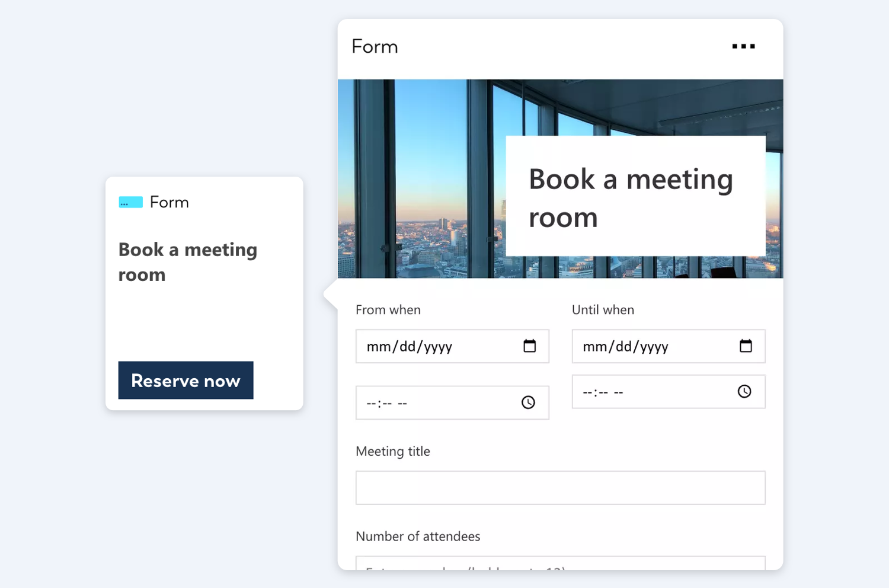Click inside the Meeting title input field
The height and width of the screenshot is (588, 889).
560,487
